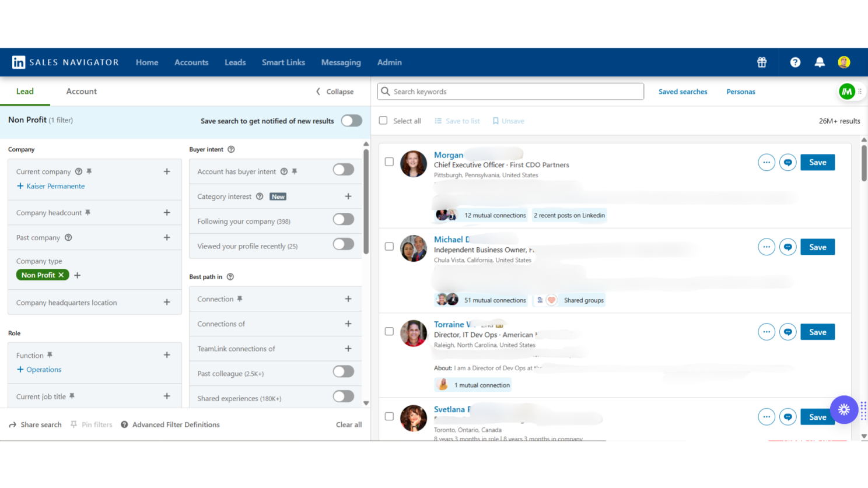Open Smart Links in navigation

click(283, 62)
